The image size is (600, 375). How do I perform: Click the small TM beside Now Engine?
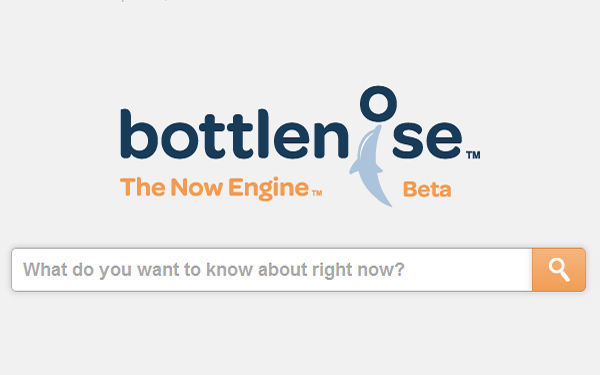point(317,192)
